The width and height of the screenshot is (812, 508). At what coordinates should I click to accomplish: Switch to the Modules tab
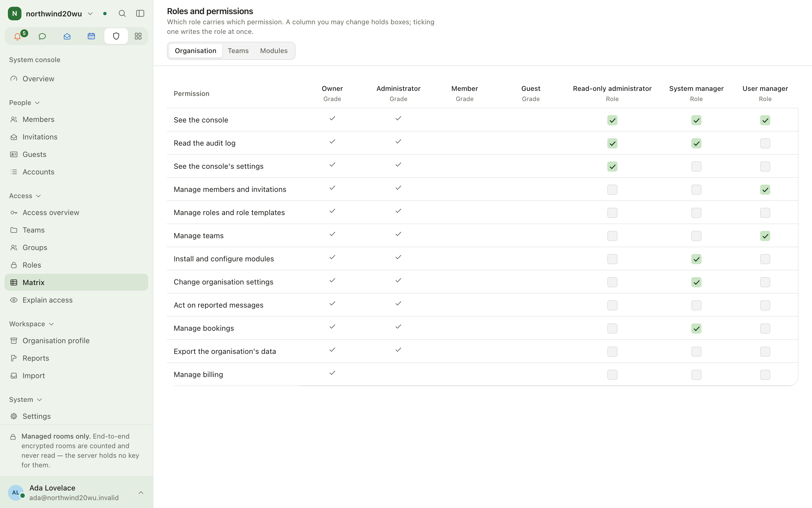(x=274, y=51)
